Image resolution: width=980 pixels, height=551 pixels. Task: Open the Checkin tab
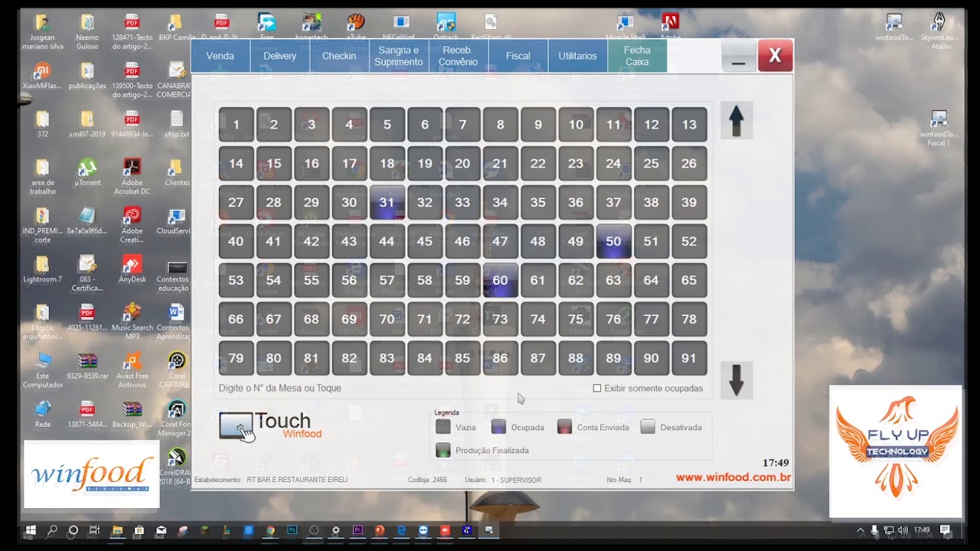pyautogui.click(x=339, y=56)
